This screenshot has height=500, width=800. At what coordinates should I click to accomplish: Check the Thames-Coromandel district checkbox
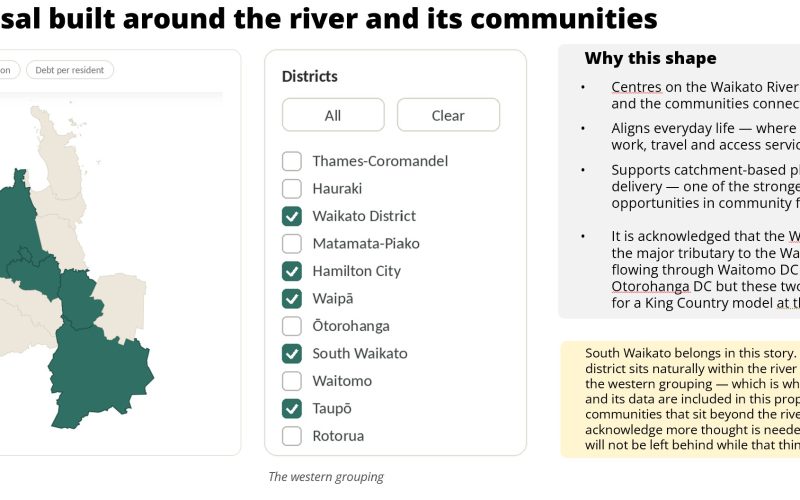292,161
